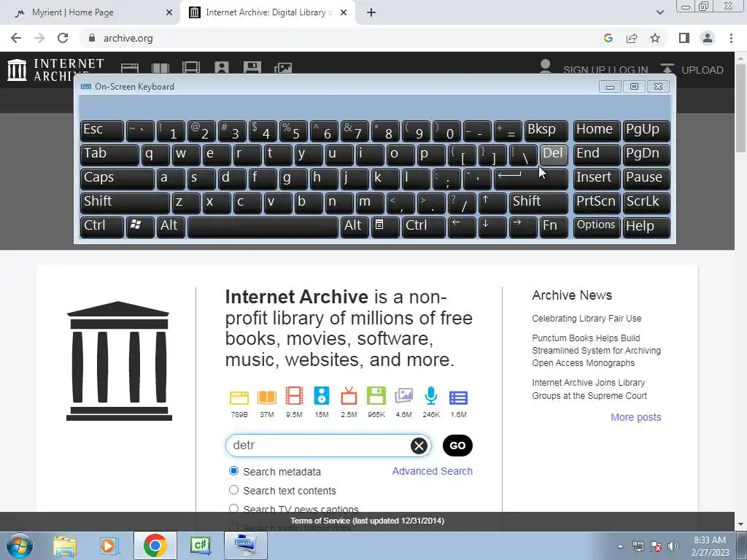The image size is (747, 560).
Task: Click the share page icon in address bar
Action: (x=632, y=38)
